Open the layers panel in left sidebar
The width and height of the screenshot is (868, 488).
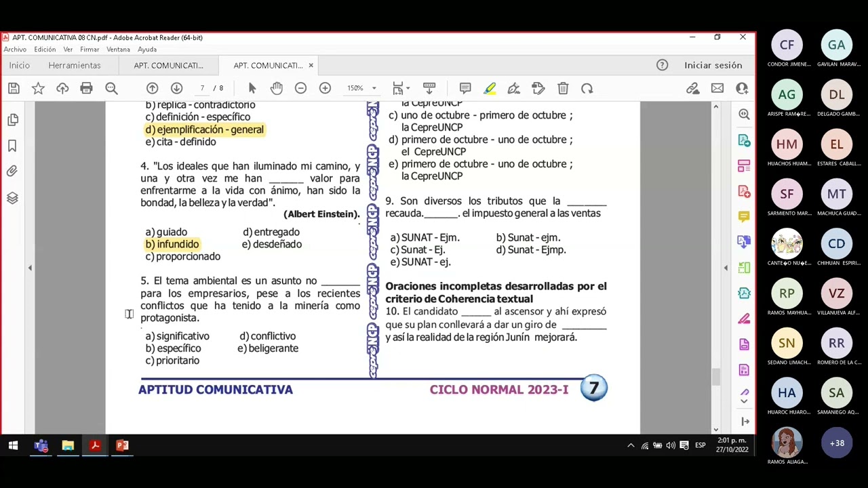[12, 198]
